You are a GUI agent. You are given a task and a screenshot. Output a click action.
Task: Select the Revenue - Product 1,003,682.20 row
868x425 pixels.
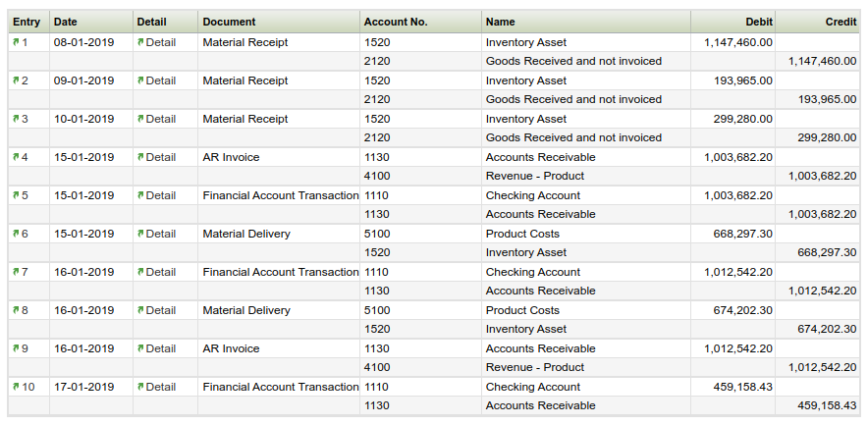[535, 176]
